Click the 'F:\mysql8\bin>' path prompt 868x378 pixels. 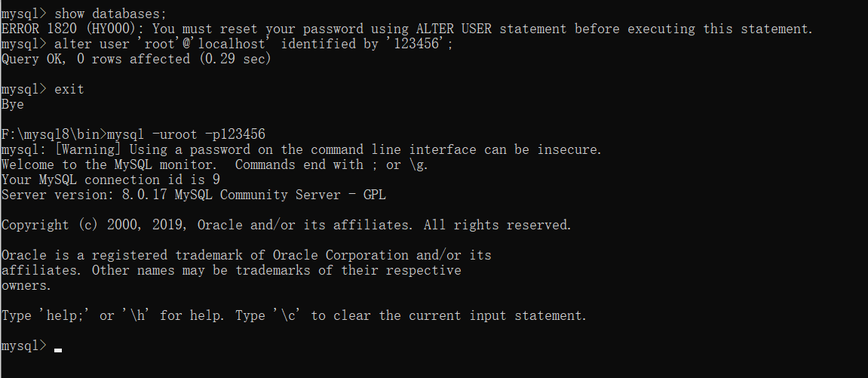[x=54, y=134]
